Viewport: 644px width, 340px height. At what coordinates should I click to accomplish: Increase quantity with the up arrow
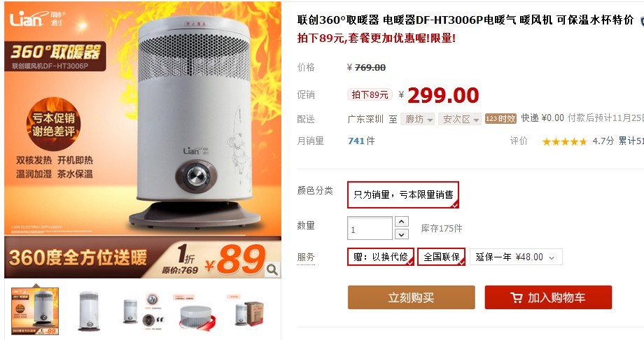401,221
